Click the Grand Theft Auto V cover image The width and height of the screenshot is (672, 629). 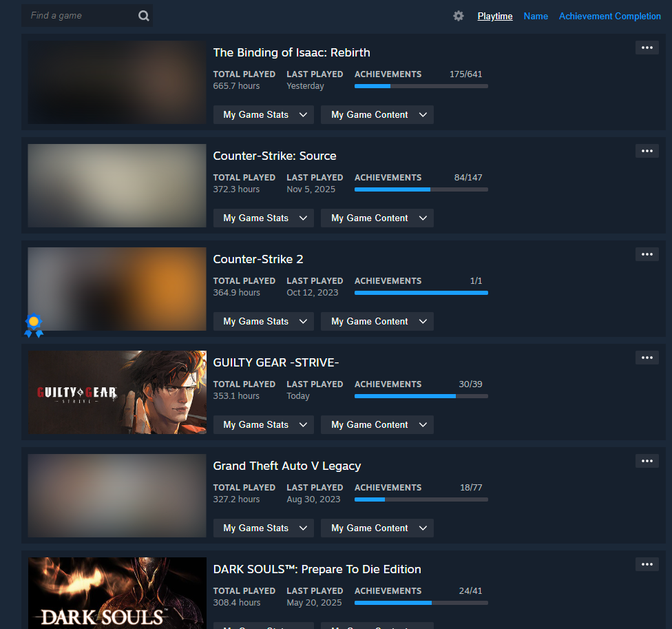(117, 495)
